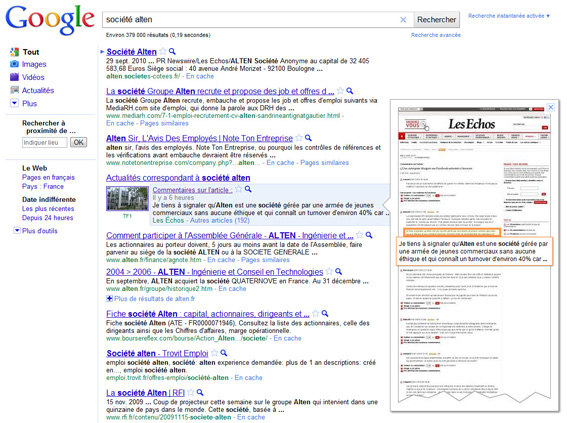Star the '2004 > 2006 - ALTEN' result
Viewport: 567px width, 423px height.
tap(329, 271)
